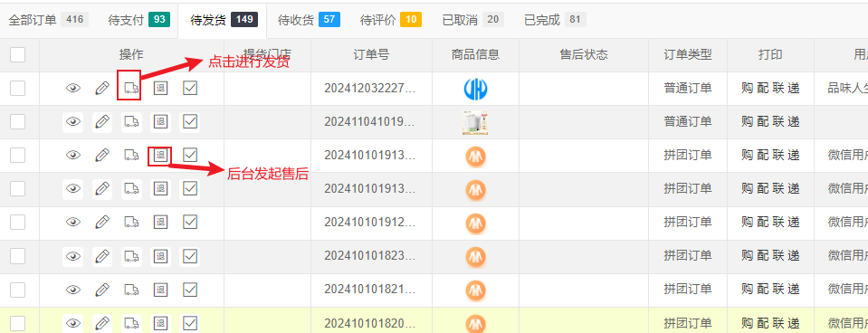Screen dimensions: 868x333
Task: Open 已取消 orders tab
Action: [472, 21]
